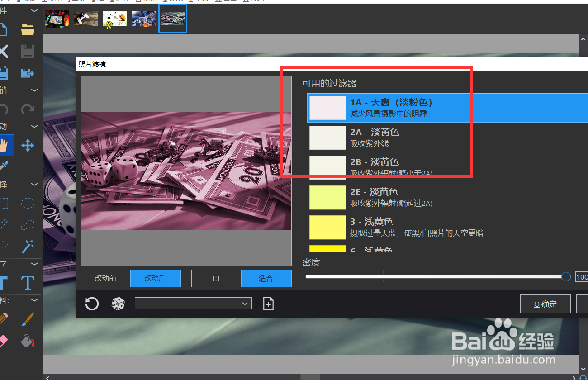Open the fourth blue image thumbnail

(144, 19)
